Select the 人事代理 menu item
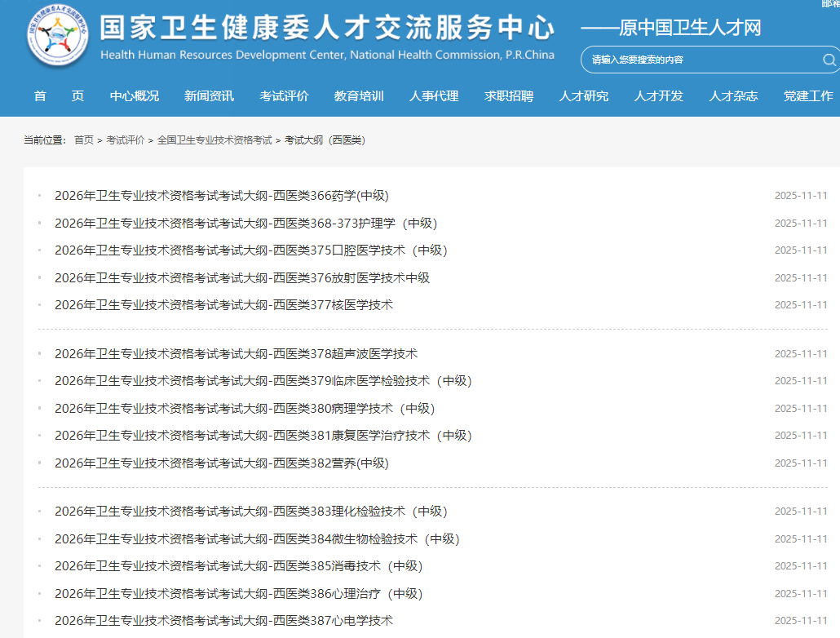 tap(434, 96)
